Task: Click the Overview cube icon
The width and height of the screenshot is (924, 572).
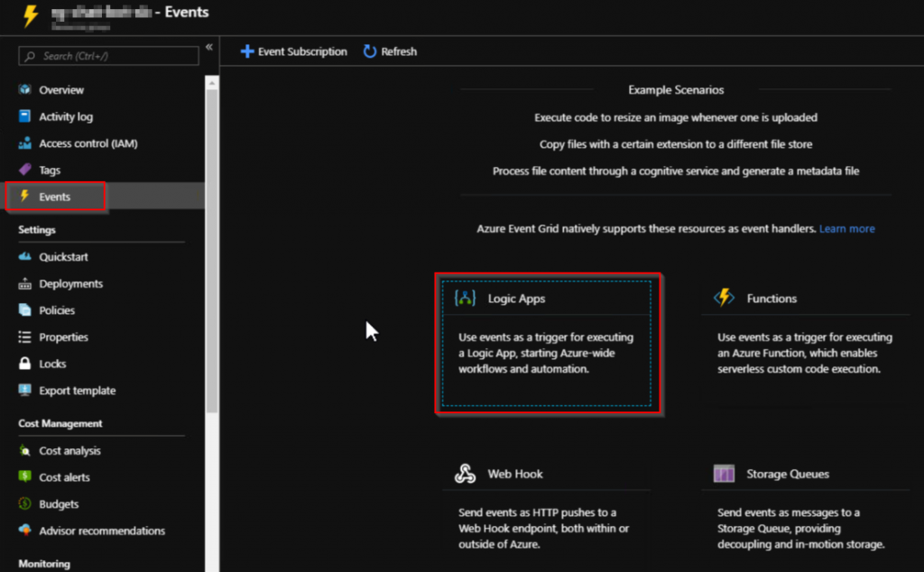Action: (24, 89)
